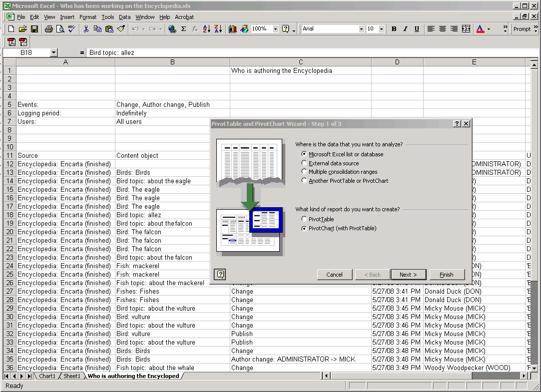Paste from clipboard using the Paste icon

pos(109,29)
